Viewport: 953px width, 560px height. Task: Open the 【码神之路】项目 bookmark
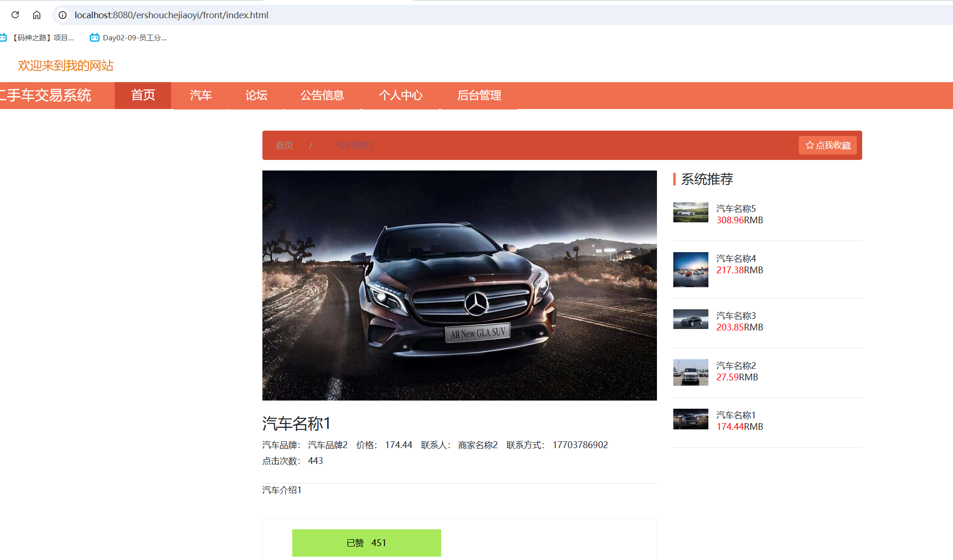click(x=37, y=37)
